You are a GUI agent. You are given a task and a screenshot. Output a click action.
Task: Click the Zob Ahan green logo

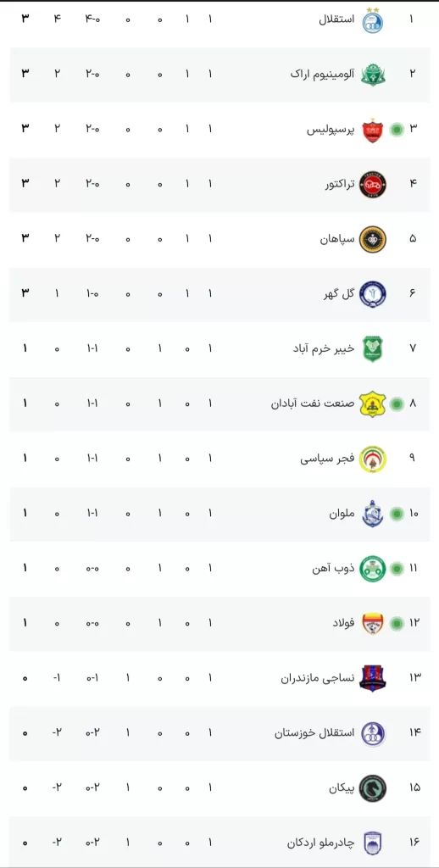373,569
